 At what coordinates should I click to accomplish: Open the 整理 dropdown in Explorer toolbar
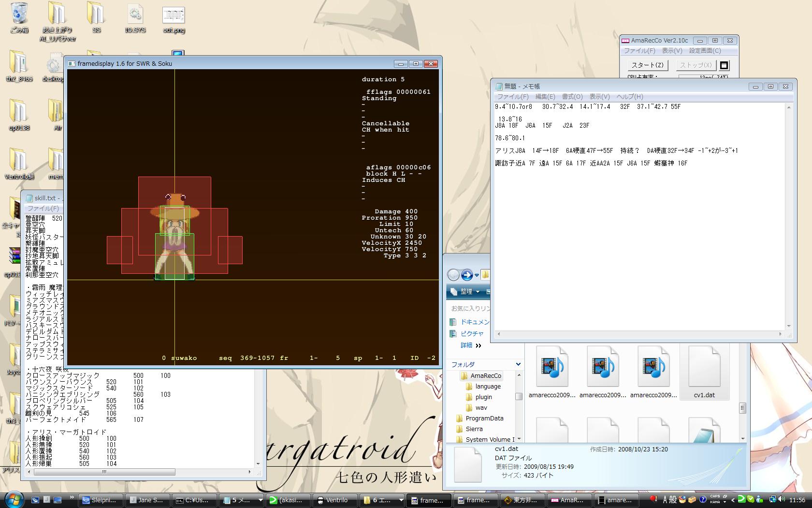470,292
